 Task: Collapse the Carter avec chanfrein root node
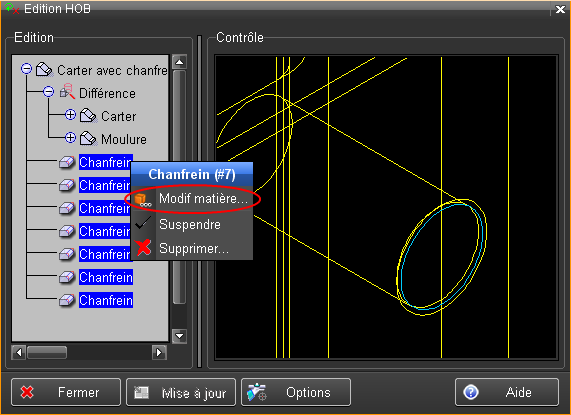26,68
